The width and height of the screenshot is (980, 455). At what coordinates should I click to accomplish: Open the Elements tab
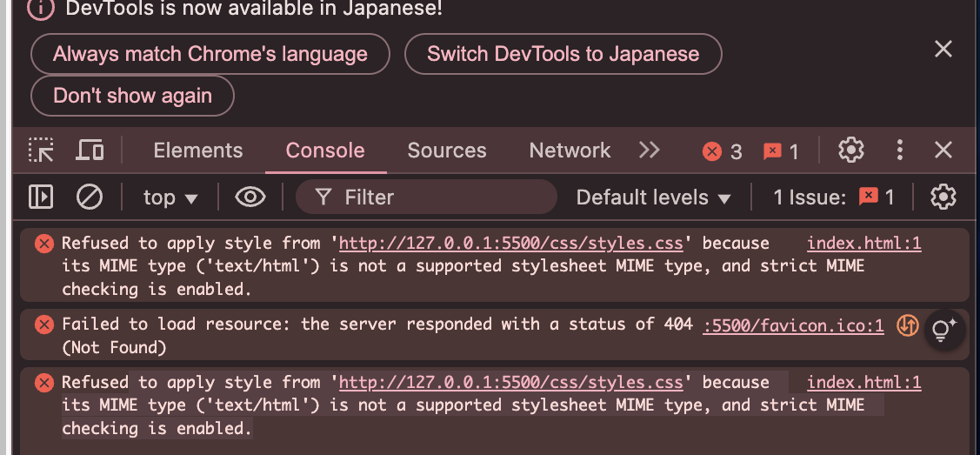tap(198, 151)
